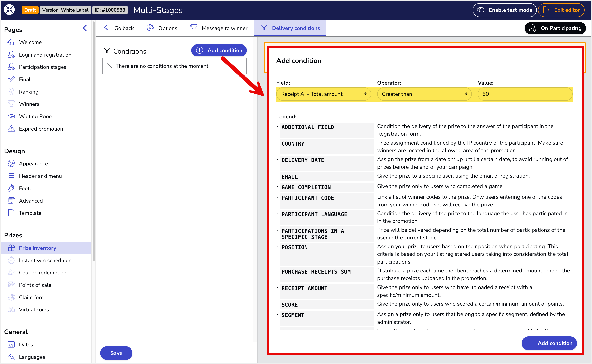This screenshot has width=592, height=364.
Task: Click the Virtual coins icon
Action: point(11,309)
